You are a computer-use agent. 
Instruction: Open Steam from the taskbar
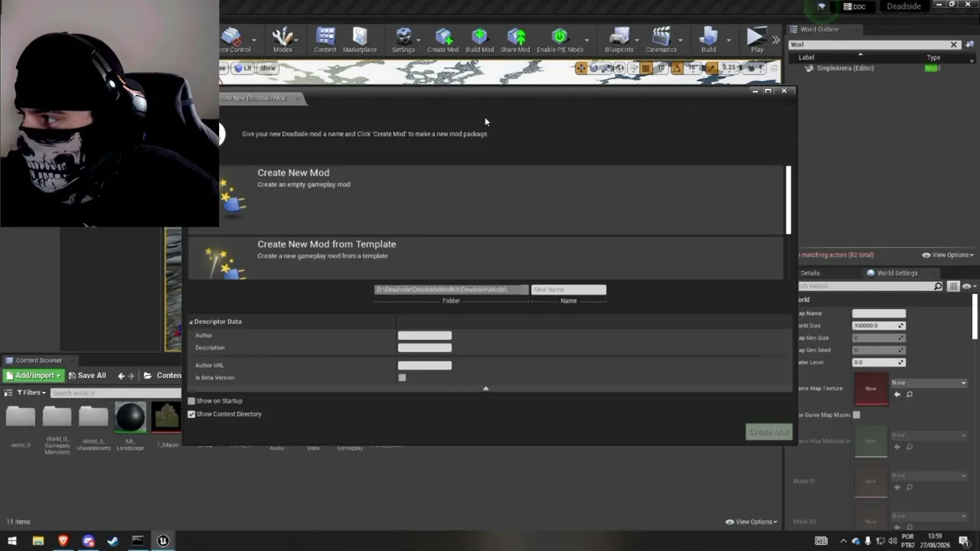(x=113, y=541)
